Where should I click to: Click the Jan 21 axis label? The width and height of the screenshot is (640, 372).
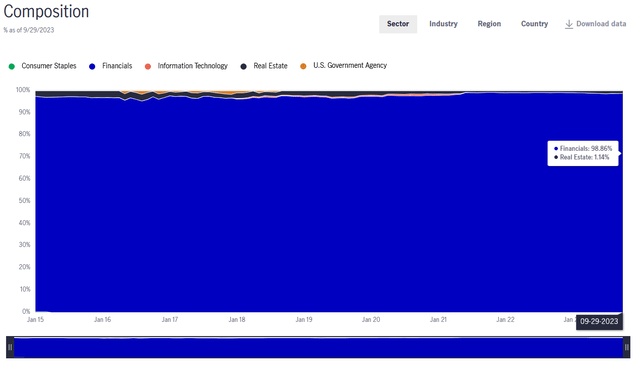438,320
